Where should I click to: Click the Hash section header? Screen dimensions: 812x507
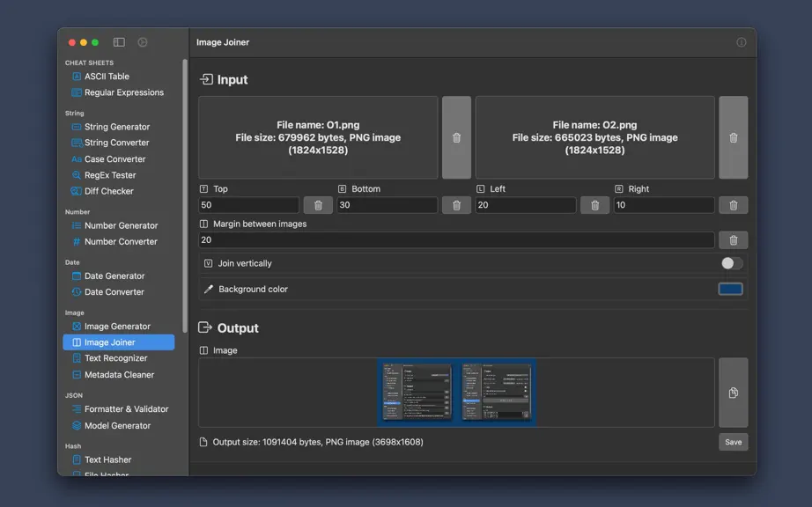73,446
